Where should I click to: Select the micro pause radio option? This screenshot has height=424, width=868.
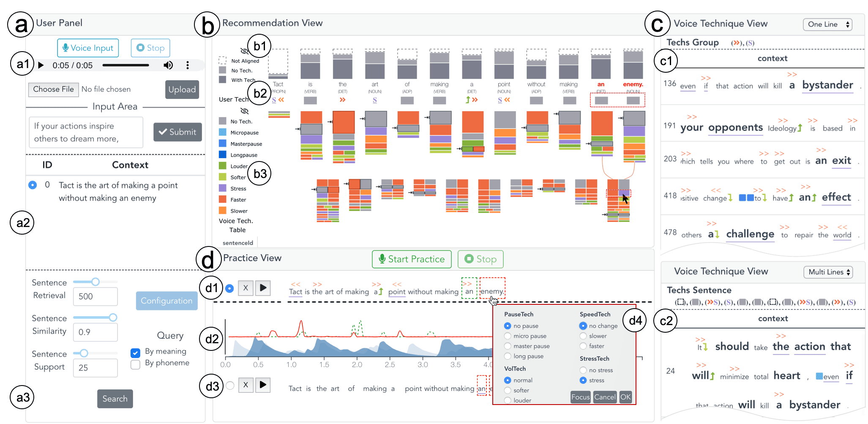tap(508, 336)
